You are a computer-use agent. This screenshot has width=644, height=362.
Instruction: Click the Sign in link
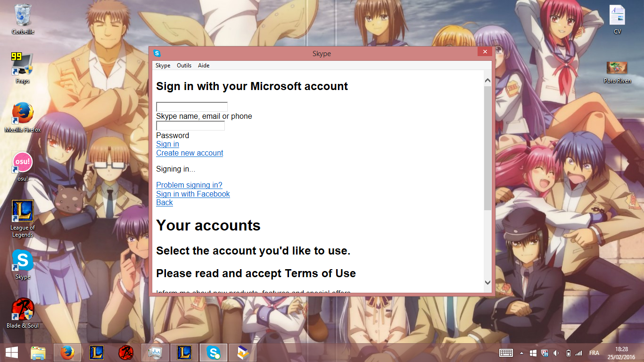point(167,144)
